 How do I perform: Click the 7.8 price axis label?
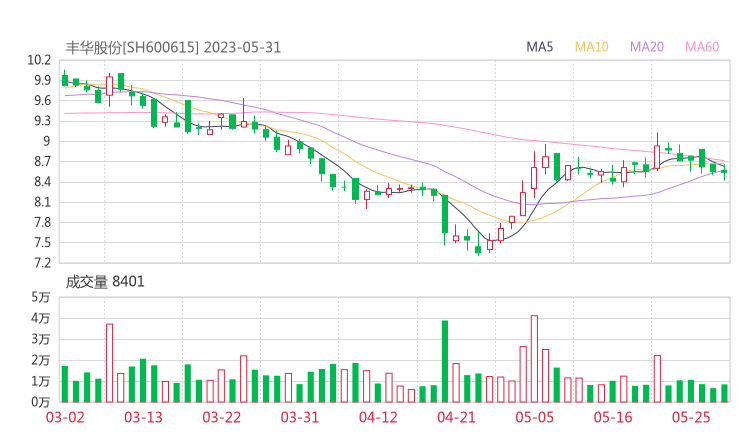tap(42, 222)
